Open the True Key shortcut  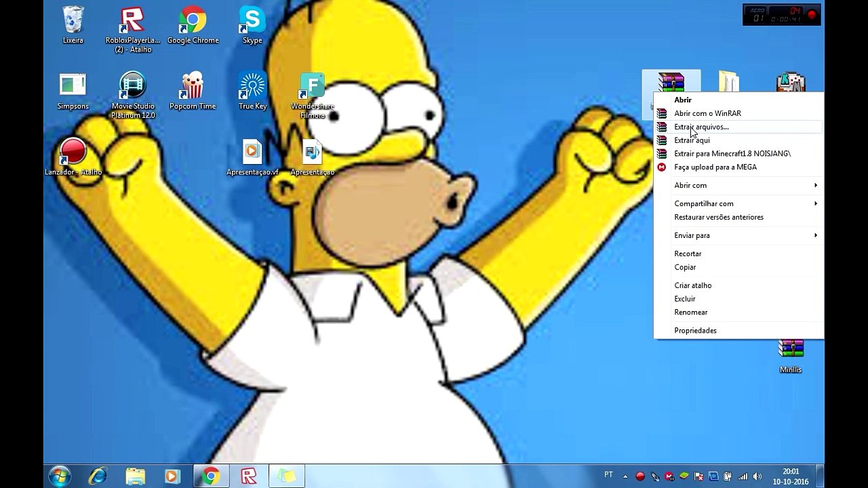pyautogui.click(x=253, y=91)
